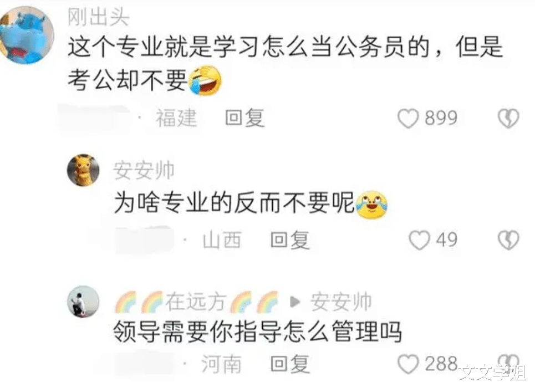This screenshot has height=392, width=535.
Task: Tap the laughing emoji after 考公却不要
Action: tap(205, 80)
